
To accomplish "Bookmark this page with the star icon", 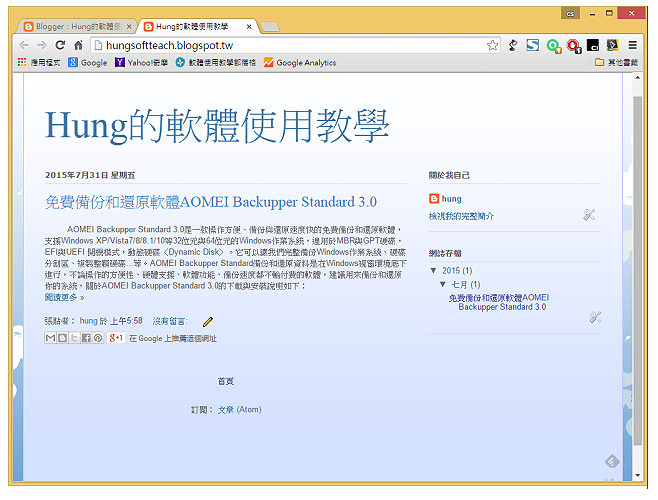I will [492, 45].
